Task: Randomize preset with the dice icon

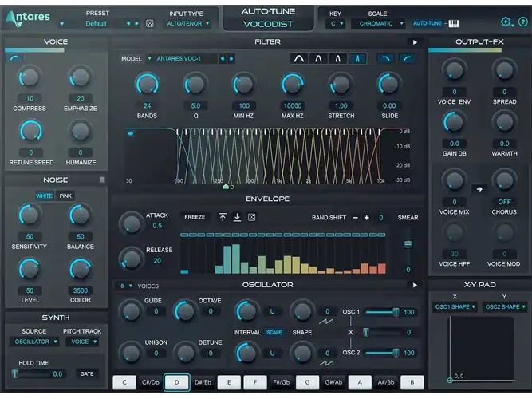Action: 149,23
